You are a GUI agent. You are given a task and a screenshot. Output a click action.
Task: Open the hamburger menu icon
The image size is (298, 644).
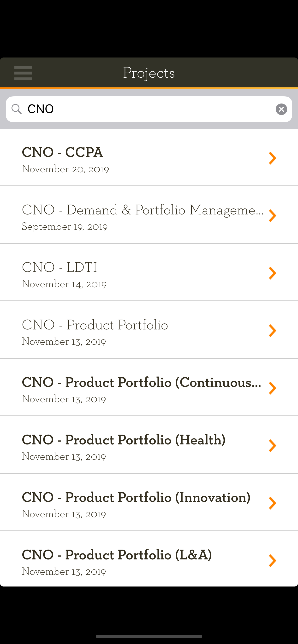coord(23,73)
